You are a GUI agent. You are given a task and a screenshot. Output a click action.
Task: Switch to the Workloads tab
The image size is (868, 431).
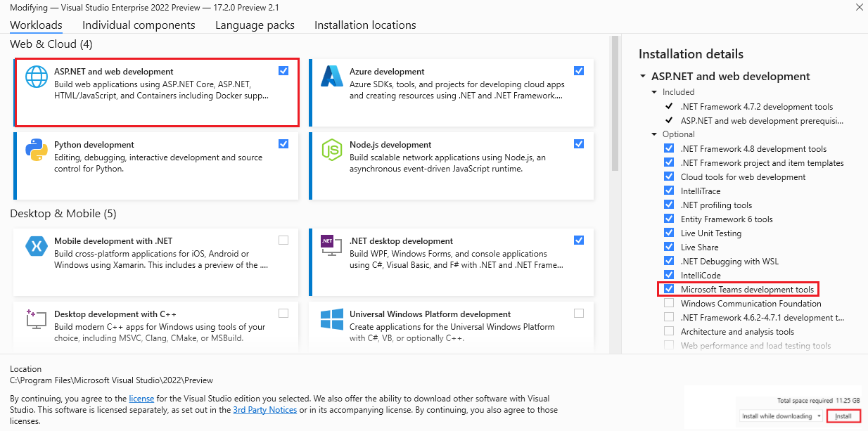[36, 25]
